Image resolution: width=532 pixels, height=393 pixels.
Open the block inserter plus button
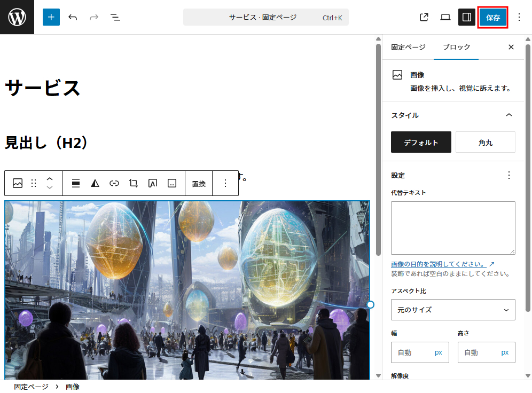[51, 17]
